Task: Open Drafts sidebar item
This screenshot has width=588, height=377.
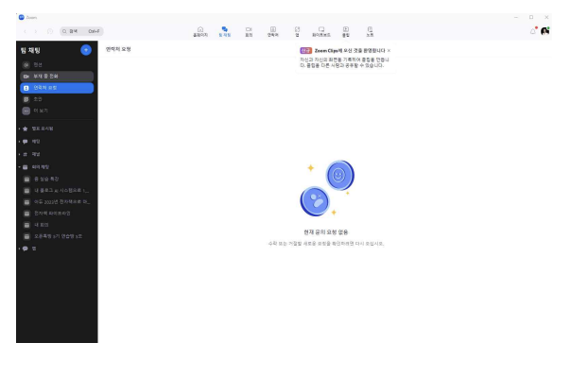Action: (57, 99)
